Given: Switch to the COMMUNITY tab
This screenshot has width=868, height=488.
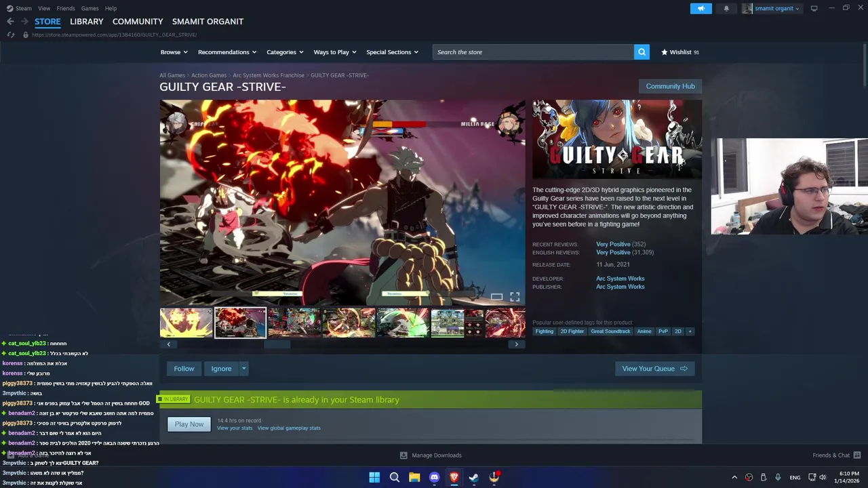Looking at the screenshot, I should [x=138, y=22].
